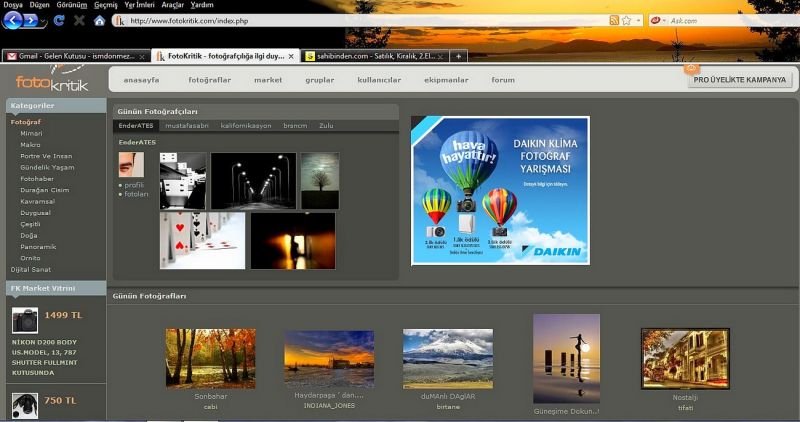This screenshot has height=422, width=800.
Task: Click the Nikon D200 camera thumbnail
Action: [25, 320]
